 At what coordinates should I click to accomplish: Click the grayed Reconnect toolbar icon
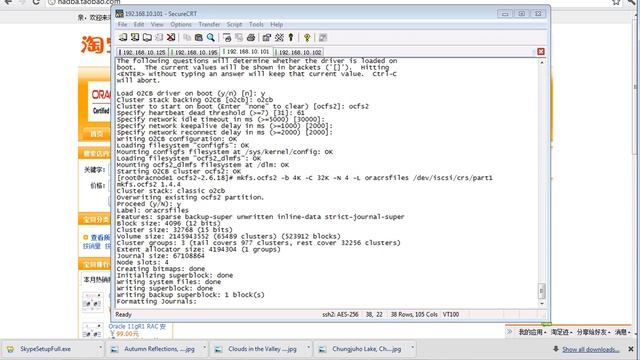[x=159, y=38]
